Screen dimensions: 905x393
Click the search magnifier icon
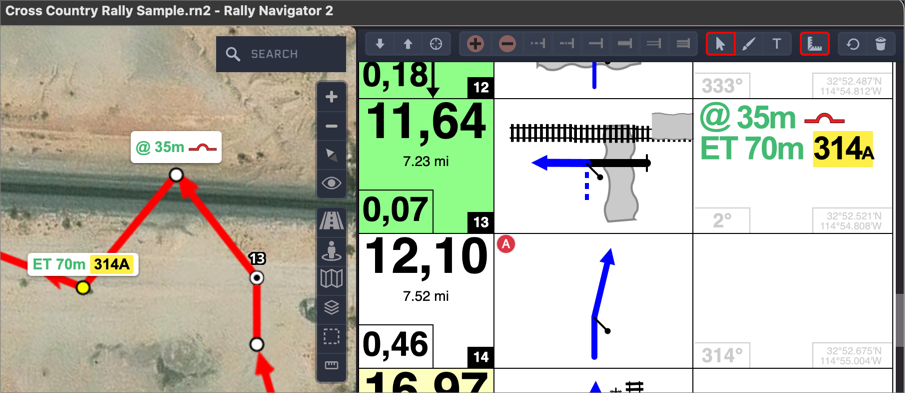click(x=233, y=54)
